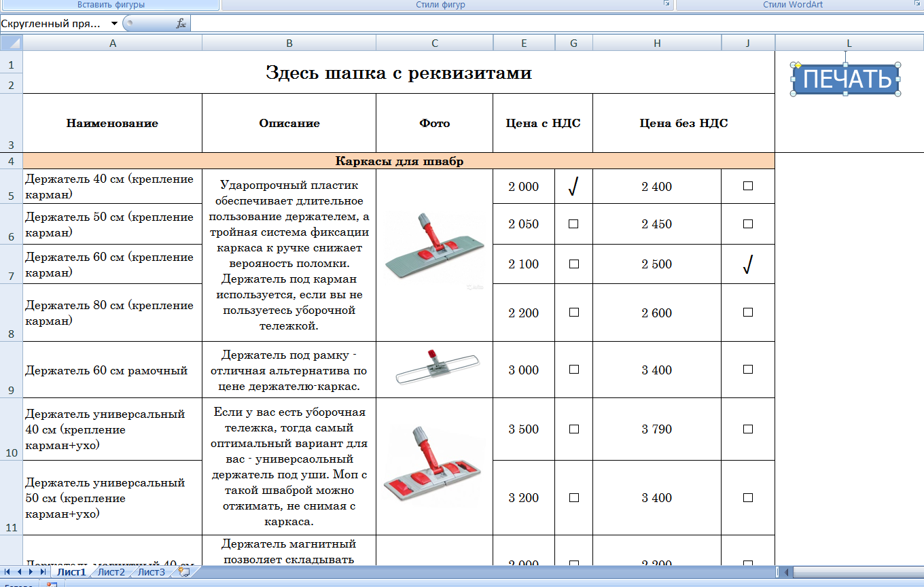Open the Стили WordArt dialog launcher
The width and height of the screenshot is (924, 587).
pyautogui.click(x=919, y=4)
